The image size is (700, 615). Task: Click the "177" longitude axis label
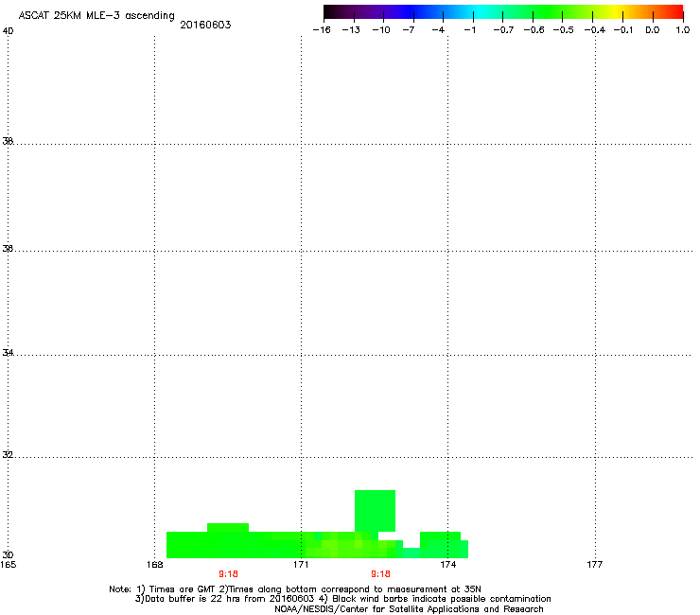click(595, 565)
